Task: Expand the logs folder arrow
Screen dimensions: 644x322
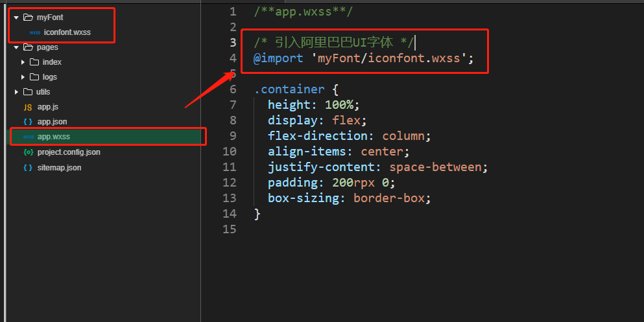Action: 23,77
